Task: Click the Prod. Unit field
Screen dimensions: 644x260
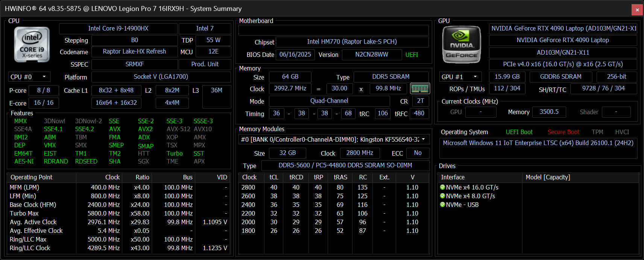Action: [x=205, y=64]
